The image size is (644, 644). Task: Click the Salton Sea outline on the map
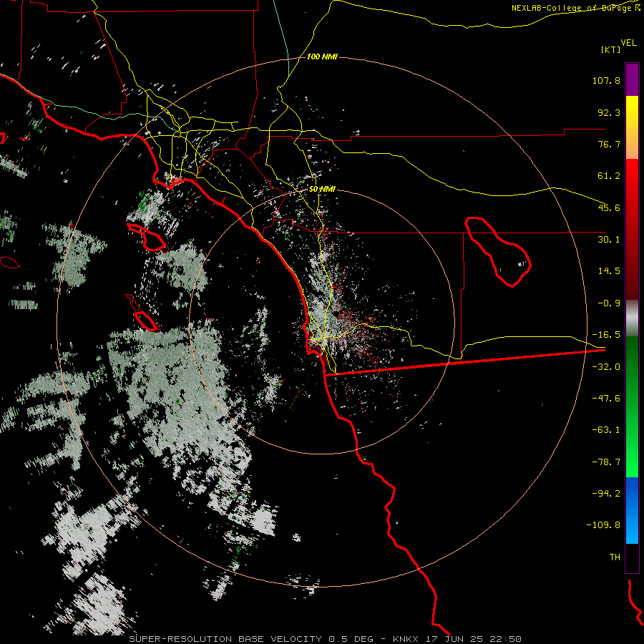[x=498, y=252]
